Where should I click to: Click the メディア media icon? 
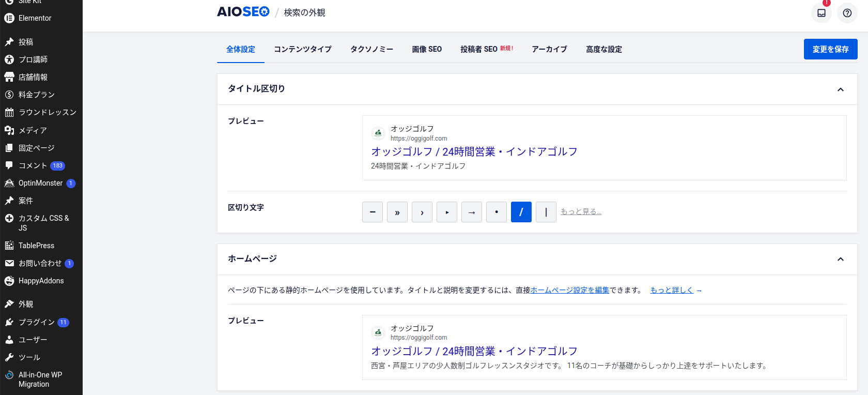(9, 130)
